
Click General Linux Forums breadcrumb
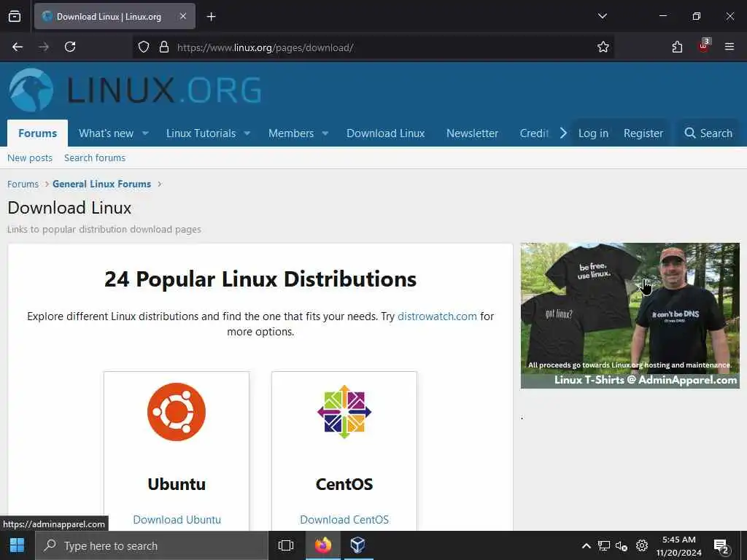tap(101, 184)
